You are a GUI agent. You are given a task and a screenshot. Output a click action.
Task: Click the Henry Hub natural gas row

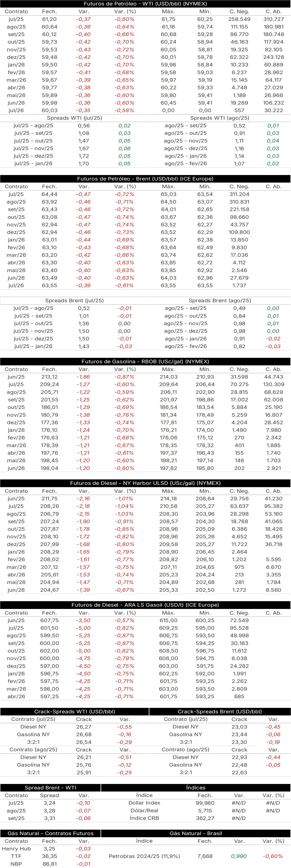coord(51,849)
